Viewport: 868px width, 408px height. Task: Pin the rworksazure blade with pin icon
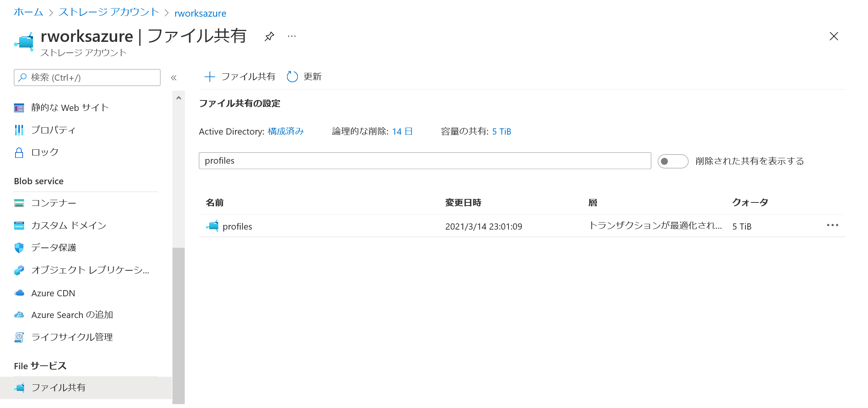tap(269, 36)
